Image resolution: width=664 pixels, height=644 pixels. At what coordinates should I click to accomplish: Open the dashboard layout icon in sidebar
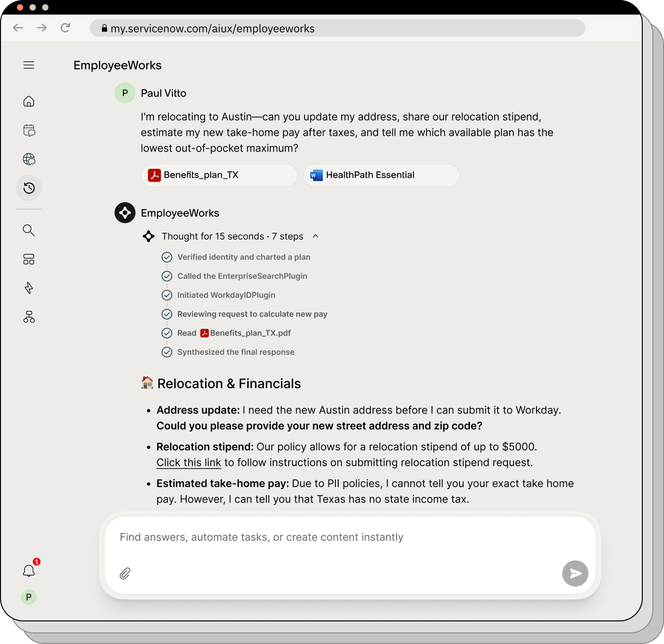[29, 259]
